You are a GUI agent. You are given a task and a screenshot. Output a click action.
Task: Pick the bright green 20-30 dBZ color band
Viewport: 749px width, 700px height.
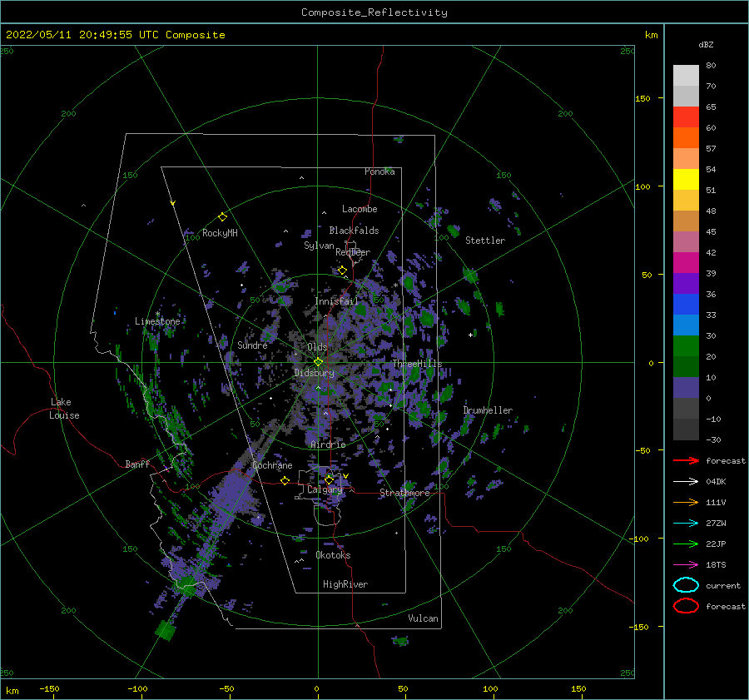pos(686,346)
